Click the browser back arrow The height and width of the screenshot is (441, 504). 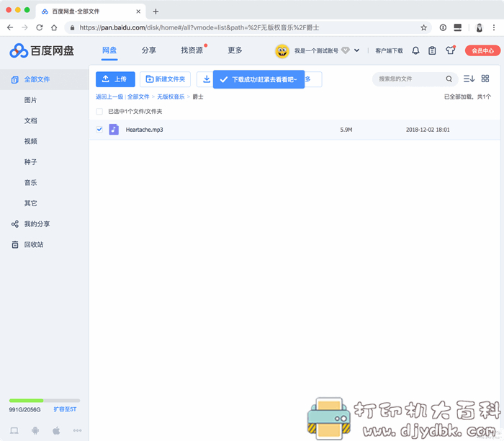click(10, 27)
